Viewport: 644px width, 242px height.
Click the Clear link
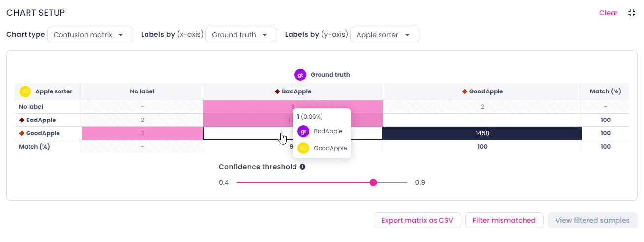point(608,13)
